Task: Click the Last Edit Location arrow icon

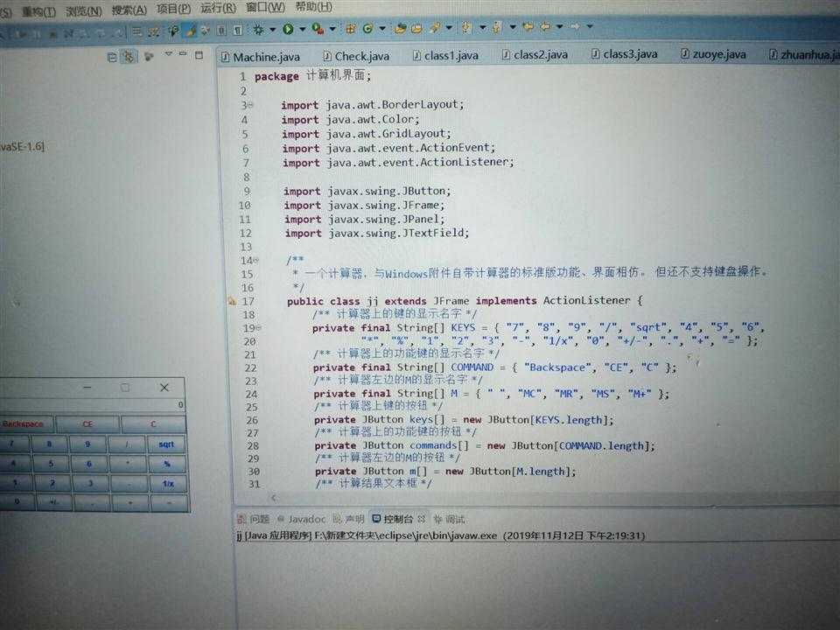Action: pyautogui.click(x=528, y=26)
